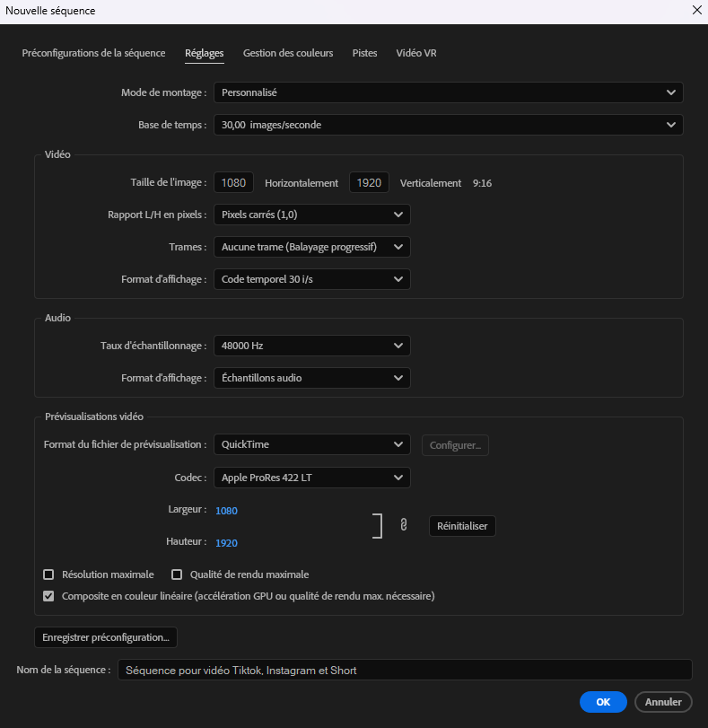Click Enregistrer préconfiguration button
708x728 pixels.
tap(106, 637)
